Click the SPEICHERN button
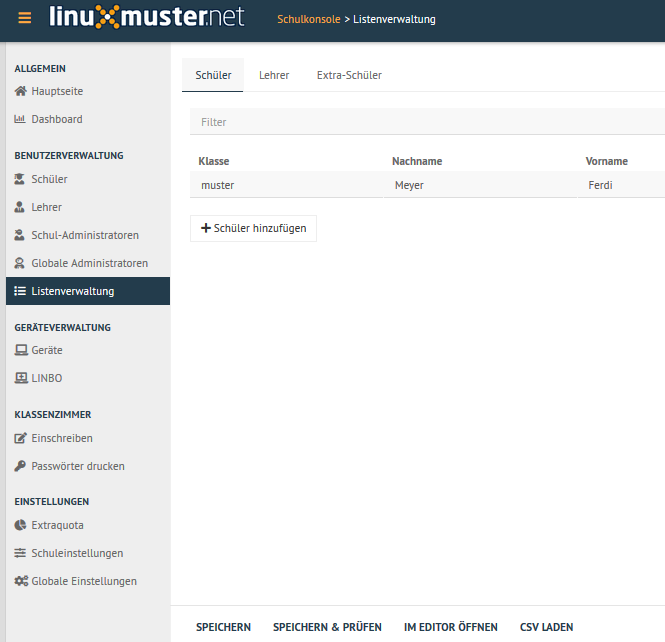Image resolution: width=665 pixels, height=642 pixels. [x=223, y=627]
